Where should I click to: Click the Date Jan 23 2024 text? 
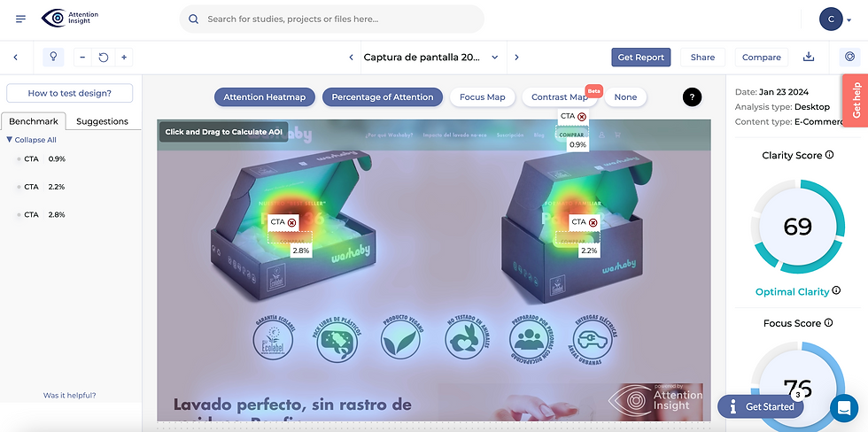(x=771, y=92)
